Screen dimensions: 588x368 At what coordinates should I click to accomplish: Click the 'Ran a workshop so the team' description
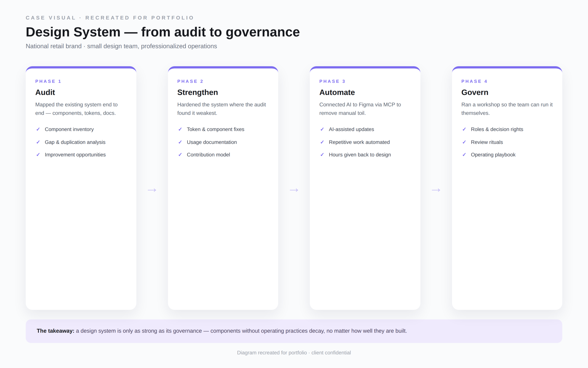(507, 109)
